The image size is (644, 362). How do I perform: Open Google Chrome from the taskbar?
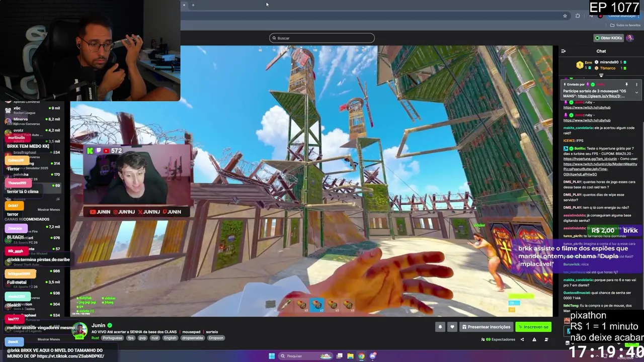tap(361, 356)
